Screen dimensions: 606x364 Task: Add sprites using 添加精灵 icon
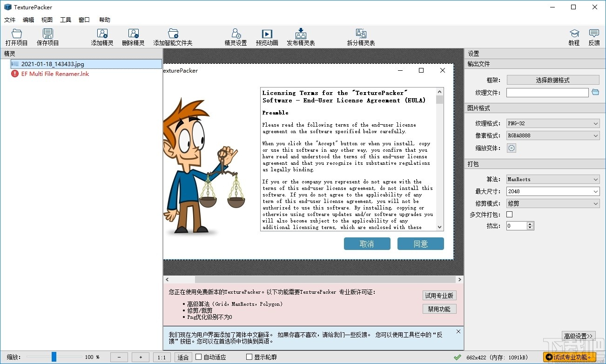[x=102, y=37]
